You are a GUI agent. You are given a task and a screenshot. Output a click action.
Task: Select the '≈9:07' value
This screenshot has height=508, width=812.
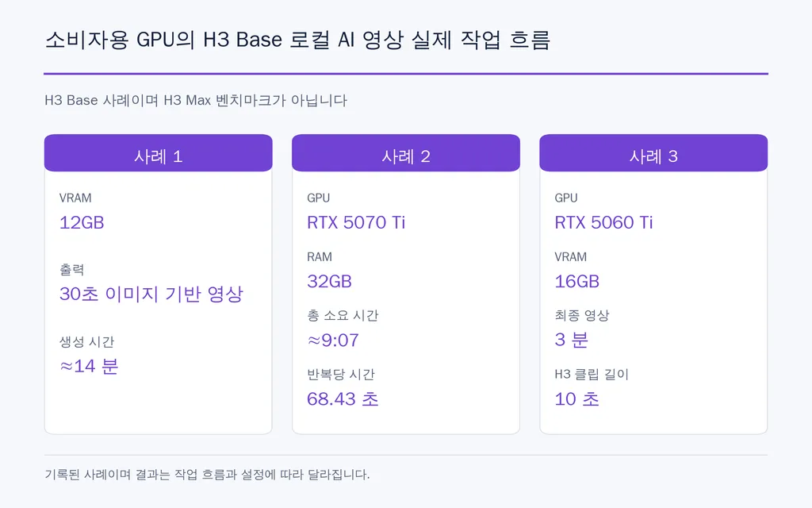pos(333,340)
